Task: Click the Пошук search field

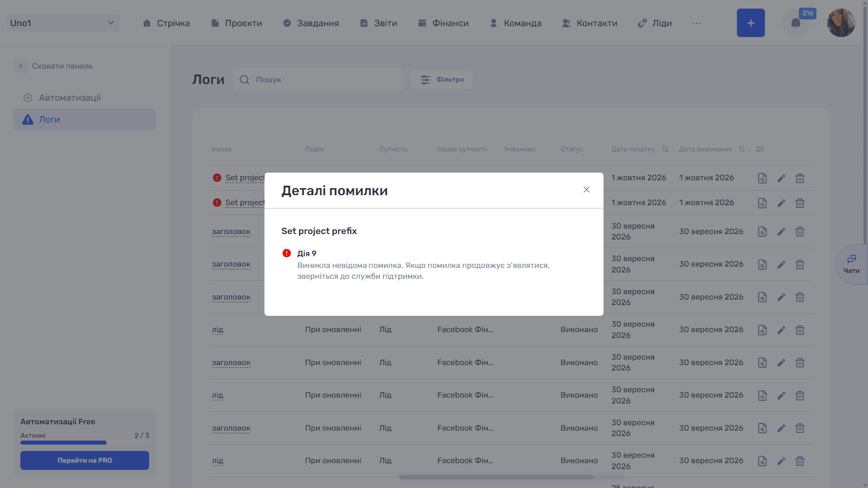Action: pos(318,80)
